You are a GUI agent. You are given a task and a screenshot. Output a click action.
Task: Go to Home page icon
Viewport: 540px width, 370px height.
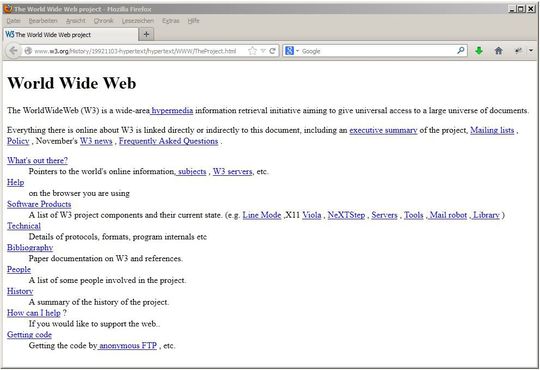tap(498, 51)
